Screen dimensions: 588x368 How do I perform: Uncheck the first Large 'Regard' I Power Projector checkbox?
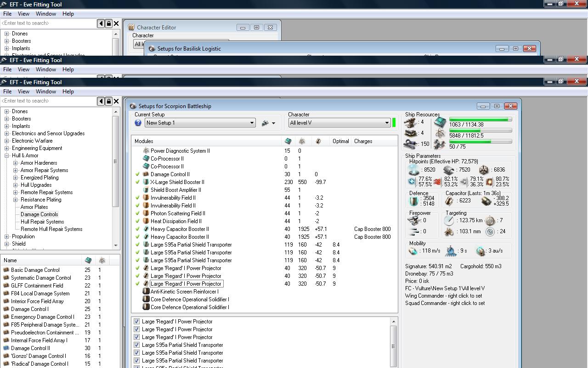[136, 322]
